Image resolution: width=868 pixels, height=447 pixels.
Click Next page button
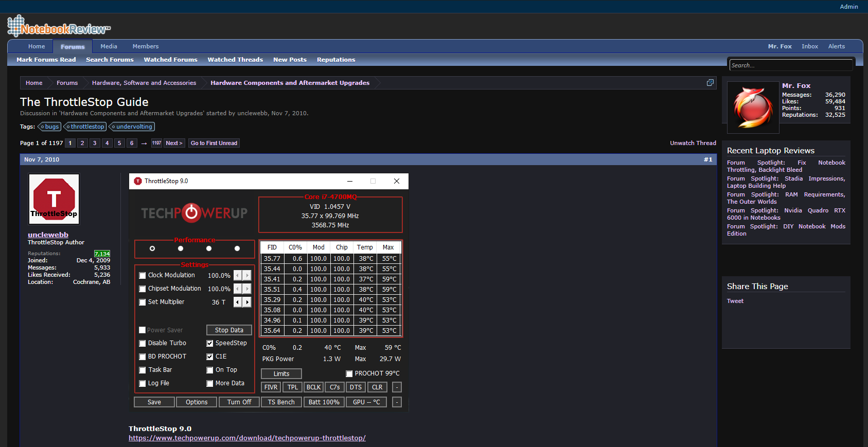(x=174, y=143)
